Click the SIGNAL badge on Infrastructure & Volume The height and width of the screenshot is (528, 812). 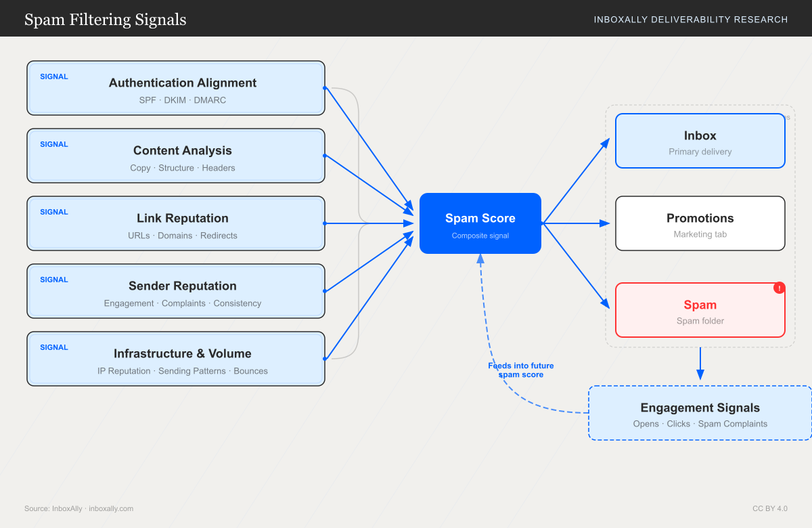[x=53, y=347]
